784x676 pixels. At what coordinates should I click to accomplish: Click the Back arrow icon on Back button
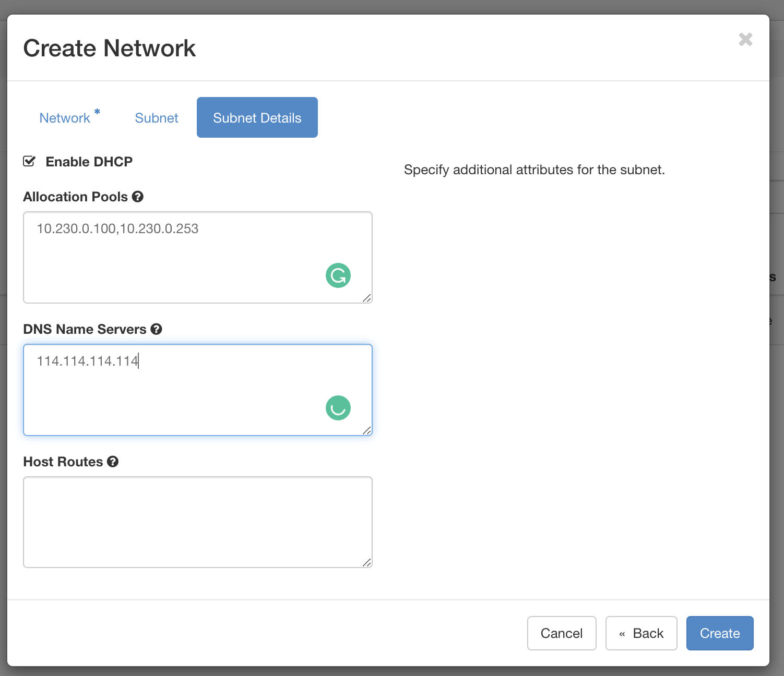tap(622, 633)
